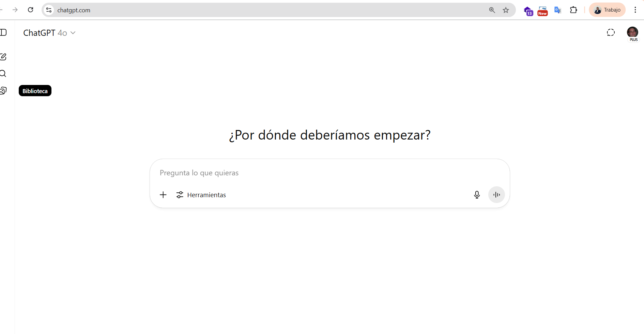Click the Trabajo profile button
Screen dimensions: 644x334
[607, 10]
